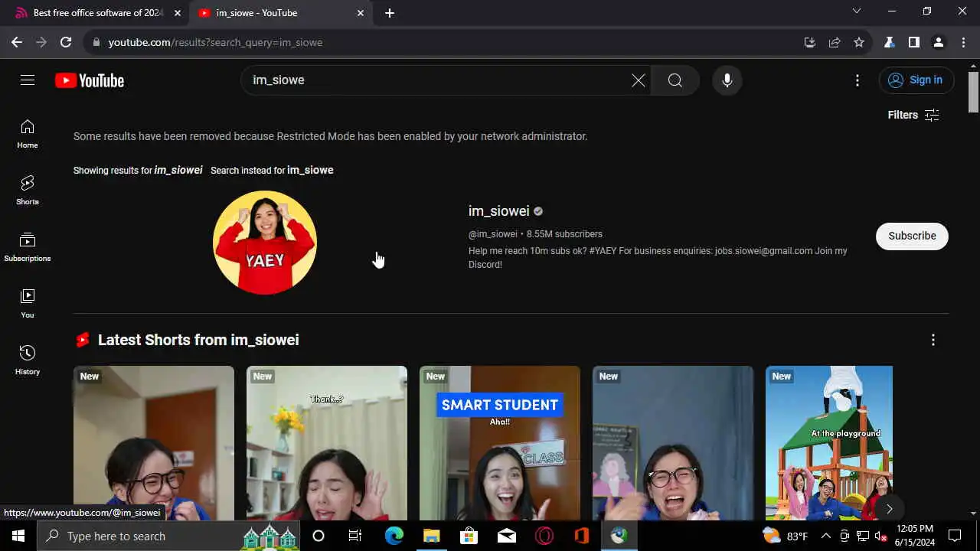Click the im_siowei suggested results link
The image size is (980, 551).
[x=178, y=170]
